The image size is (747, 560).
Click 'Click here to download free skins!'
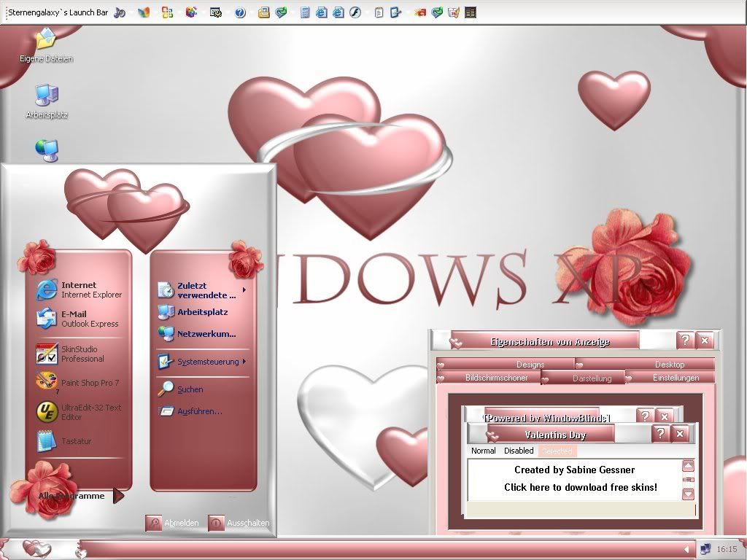pyautogui.click(x=581, y=487)
